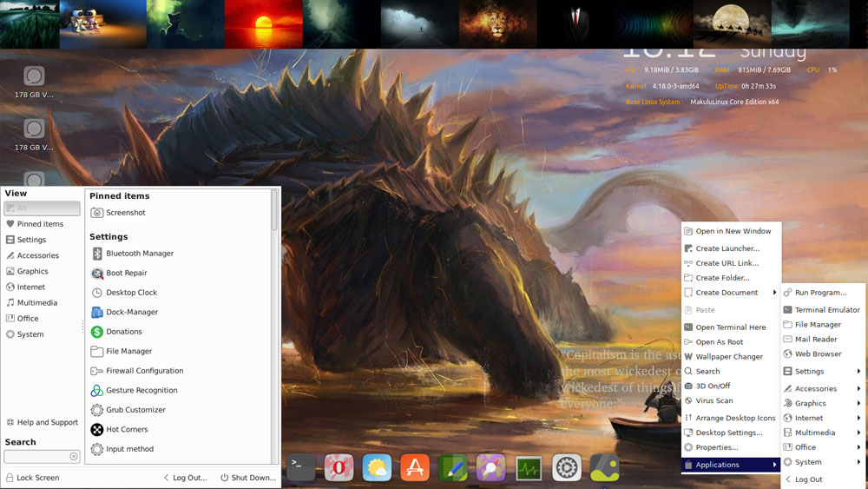Click the Boot Repair icon

pos(97,273)
